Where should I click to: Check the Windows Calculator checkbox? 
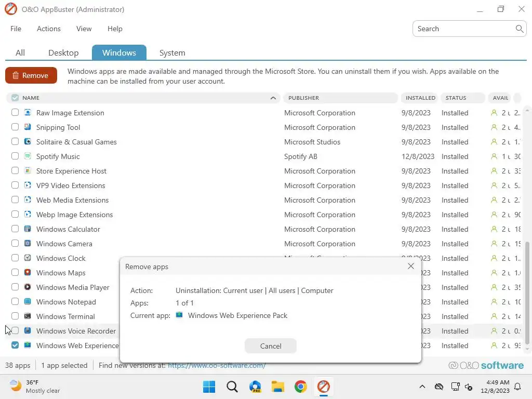15,229
